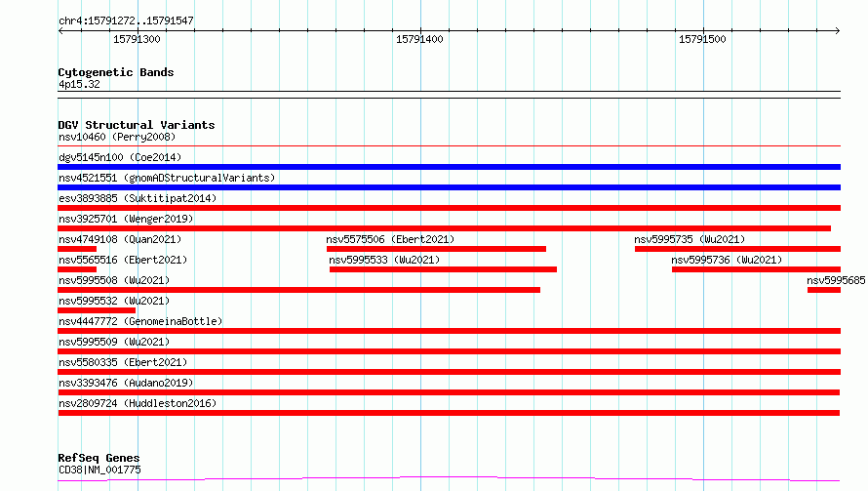Select nsv5995735 (Wu2021) label
Image resolution: width=868 pixels, height=491 pixels.
[690, 239]
